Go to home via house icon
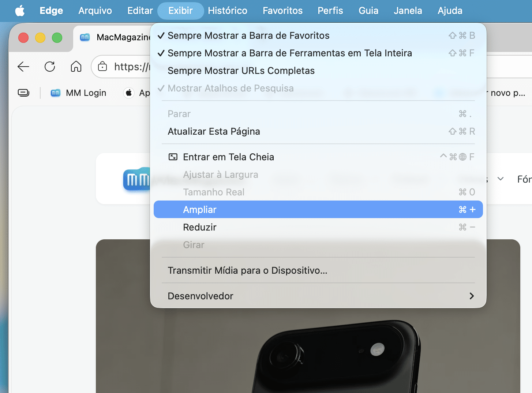The image size is (532, 393). point(76,67)
